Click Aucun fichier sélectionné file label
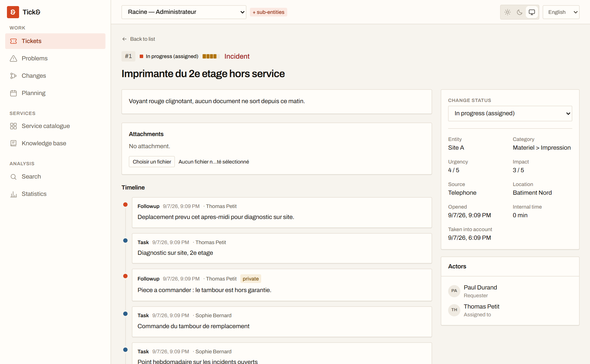The height and width of the screenshot is (364, 590). [214, 162]
